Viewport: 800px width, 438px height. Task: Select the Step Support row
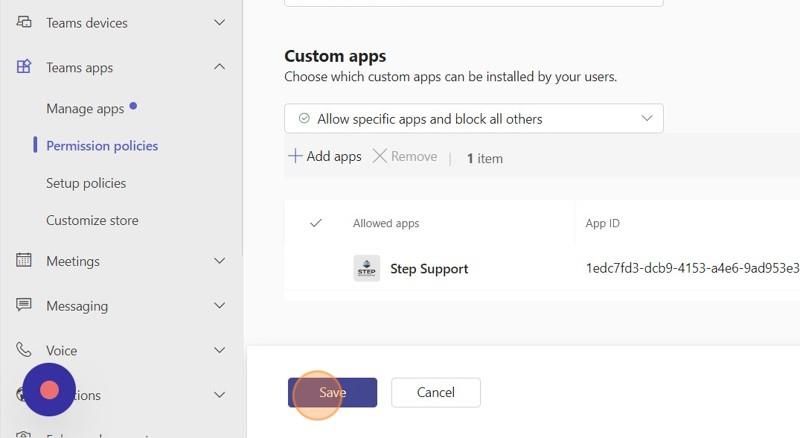(542, 269)
